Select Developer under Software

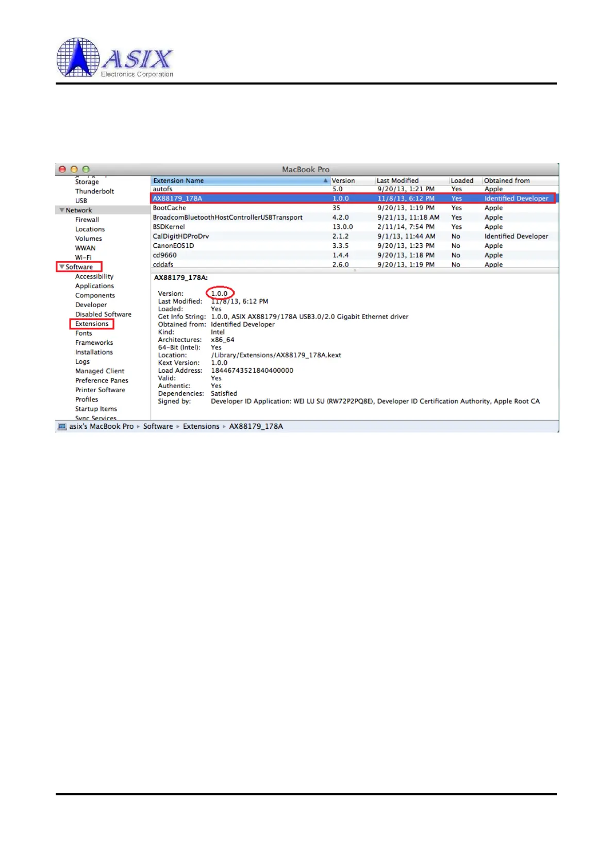[91, 305]
